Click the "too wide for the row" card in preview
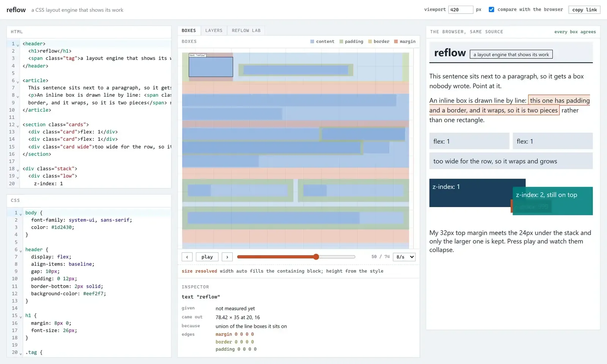 [511, 161]
